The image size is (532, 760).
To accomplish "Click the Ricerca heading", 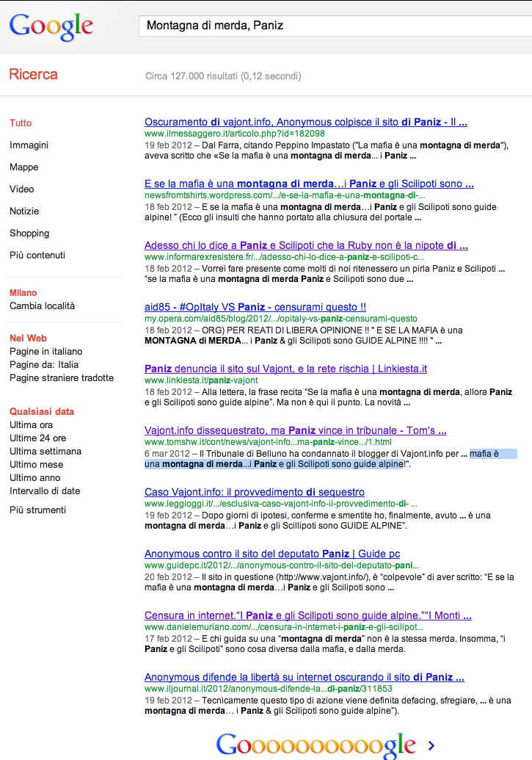I will 34,74.
